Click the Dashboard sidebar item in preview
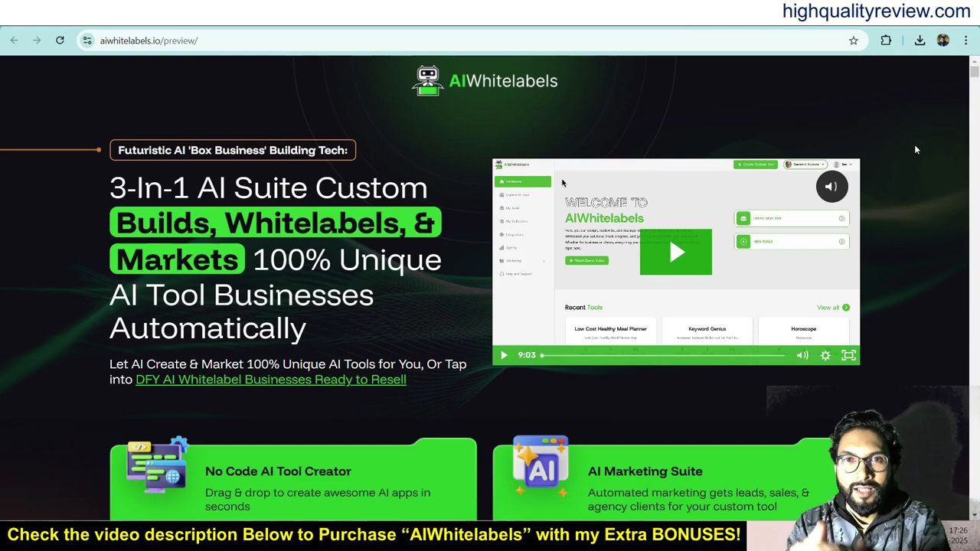The height and width of the screenshot is (551, 980). point(523,181)
